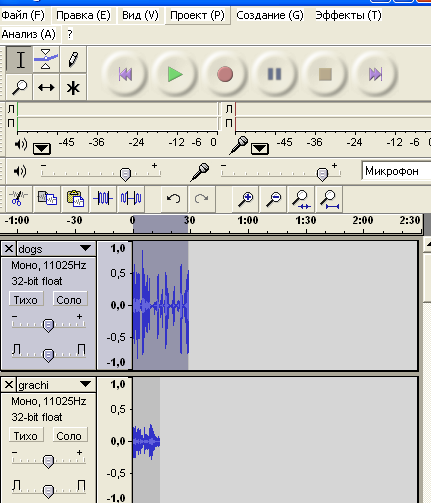The image size is (431, 503).
Task: Mute dogs track with Тихо button
Action: point(26,300)
